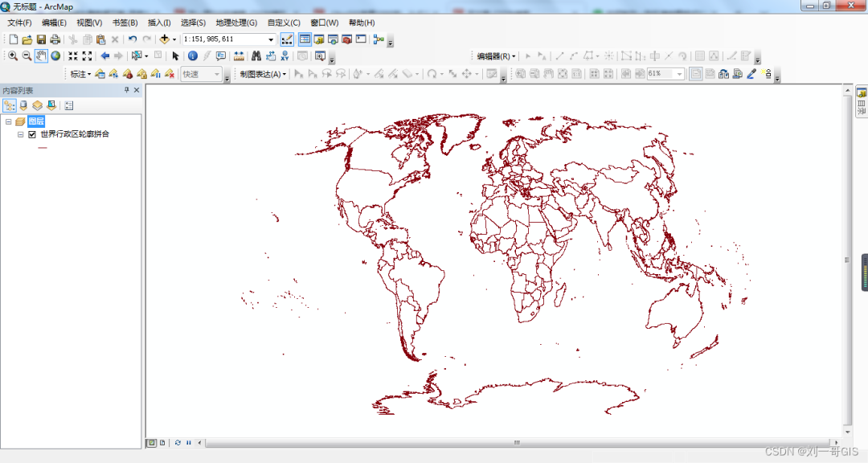Select the Zoom In tool

pos(12,56)
